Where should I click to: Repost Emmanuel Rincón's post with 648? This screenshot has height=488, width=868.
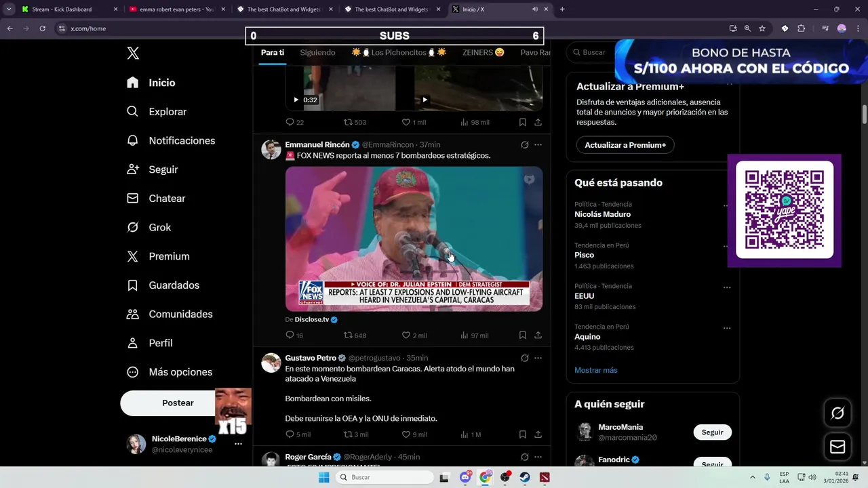pos(355,335)
